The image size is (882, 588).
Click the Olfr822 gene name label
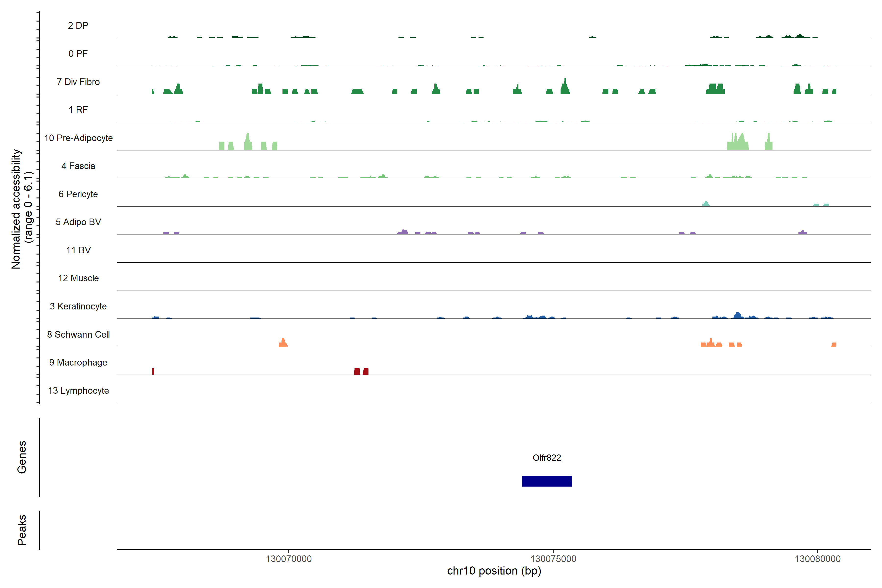click(x=547, y=458)
